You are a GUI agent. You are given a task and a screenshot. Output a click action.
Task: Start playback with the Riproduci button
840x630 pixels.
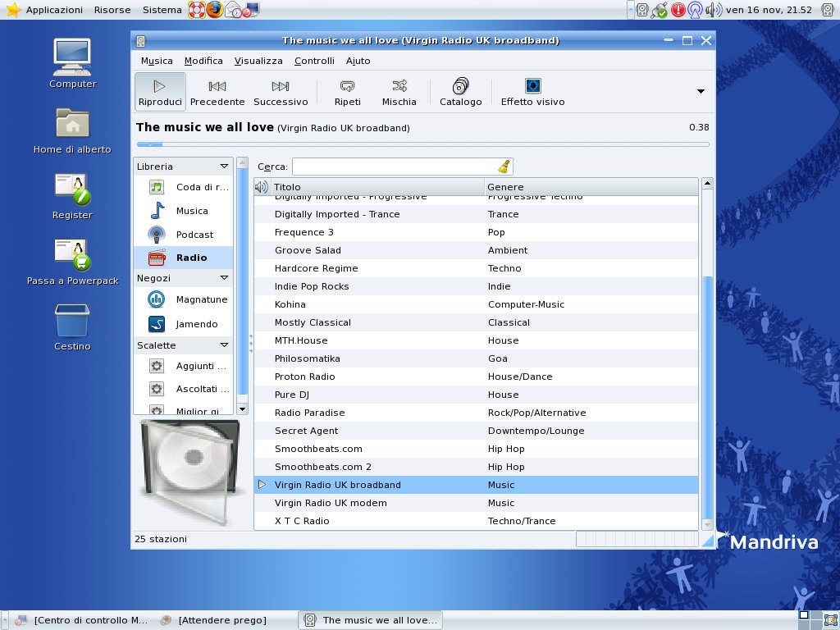point(160,92)
